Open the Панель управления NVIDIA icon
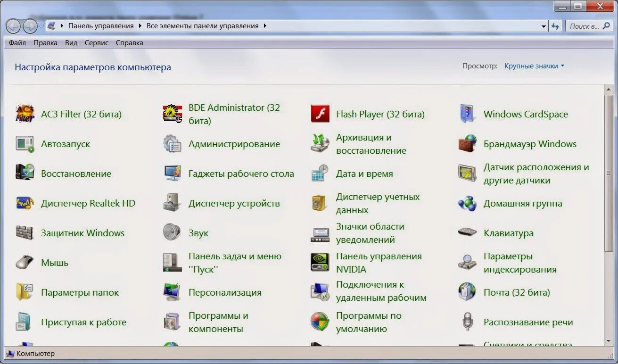 pyautogui.click(x=320, y=263)
